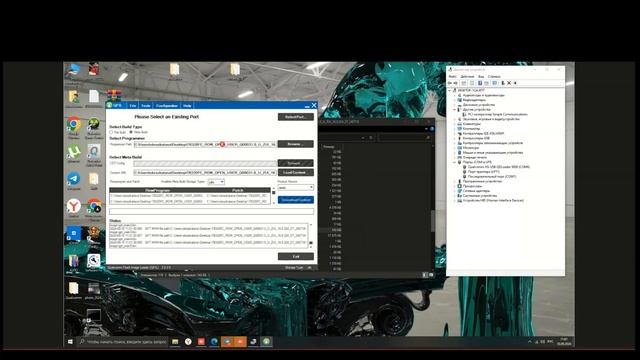The image size is (640, 360).
Task: Select 'Системные устройства' category
Action: [480, 196]
